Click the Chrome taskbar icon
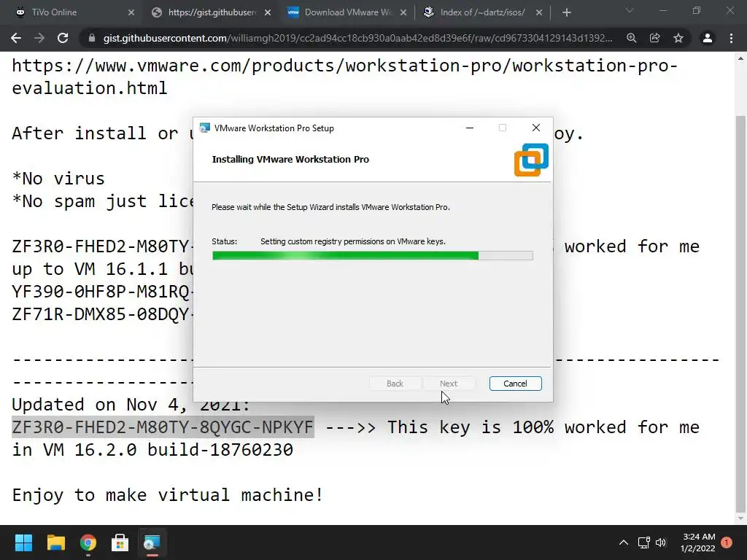747x560 pixels. (88, 542)
